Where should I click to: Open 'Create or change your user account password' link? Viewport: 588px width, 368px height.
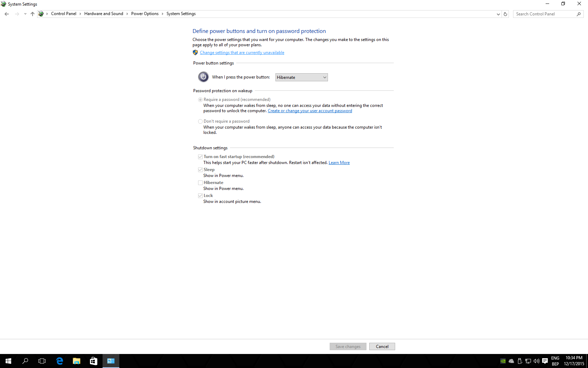(310, 111)
